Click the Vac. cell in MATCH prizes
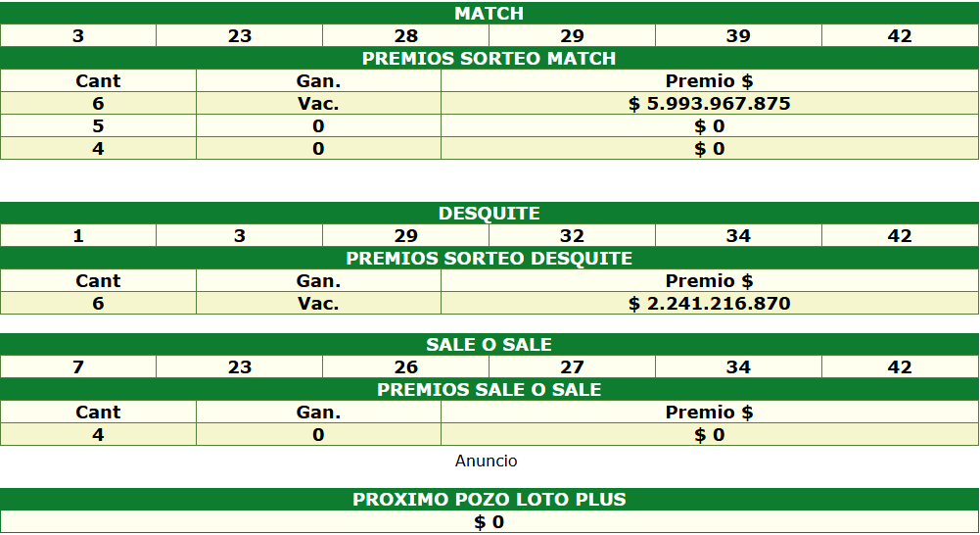 [318, 104]
